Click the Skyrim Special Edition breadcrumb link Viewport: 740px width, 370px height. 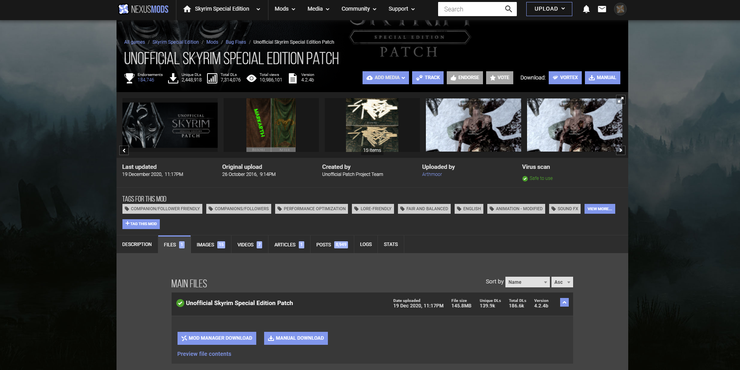[176, 42]
